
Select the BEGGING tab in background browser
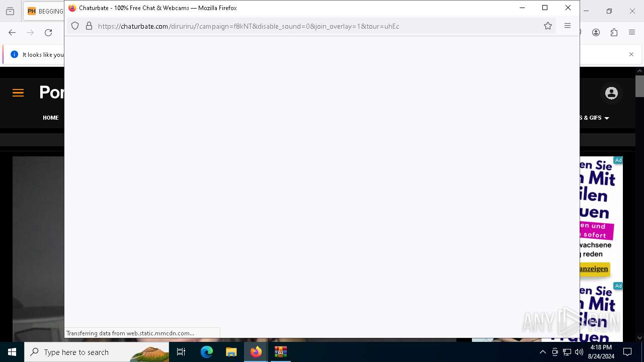[x=44, y=11]
